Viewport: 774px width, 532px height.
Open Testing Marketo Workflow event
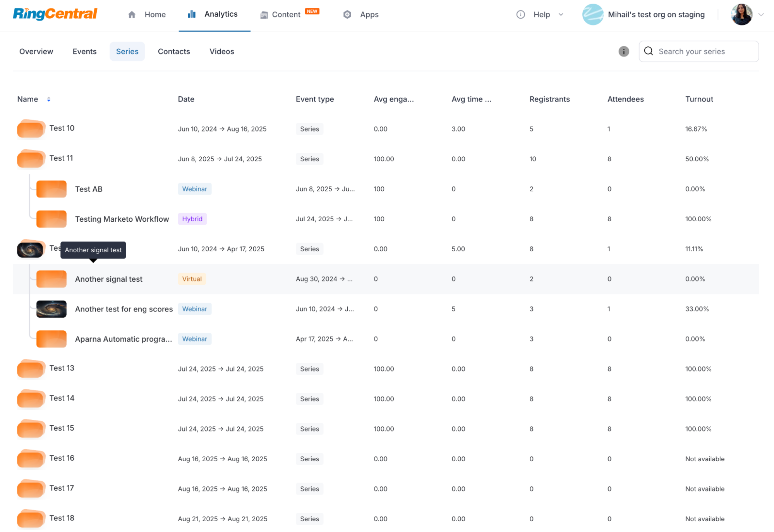(122, 219)
